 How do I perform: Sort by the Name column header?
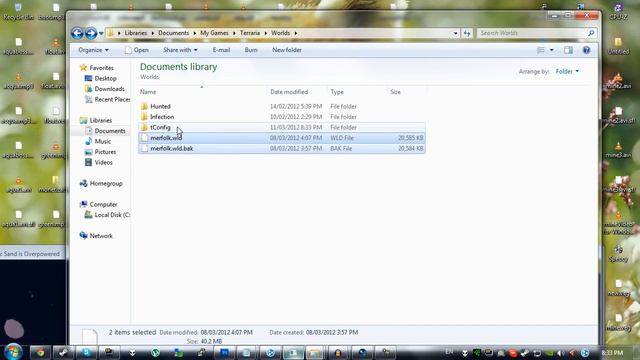[x=202, y=92]
